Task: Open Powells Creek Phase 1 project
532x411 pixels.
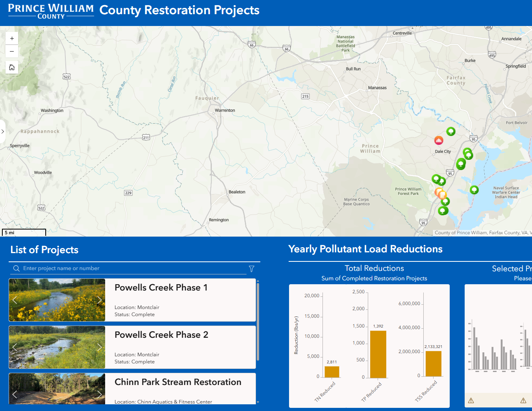Action: pos(161,288)
